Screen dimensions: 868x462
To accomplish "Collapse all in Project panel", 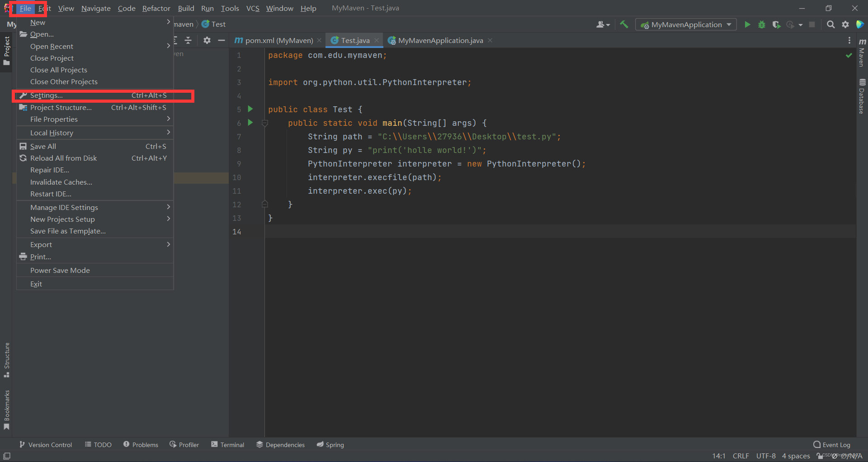I will (188, 40).
